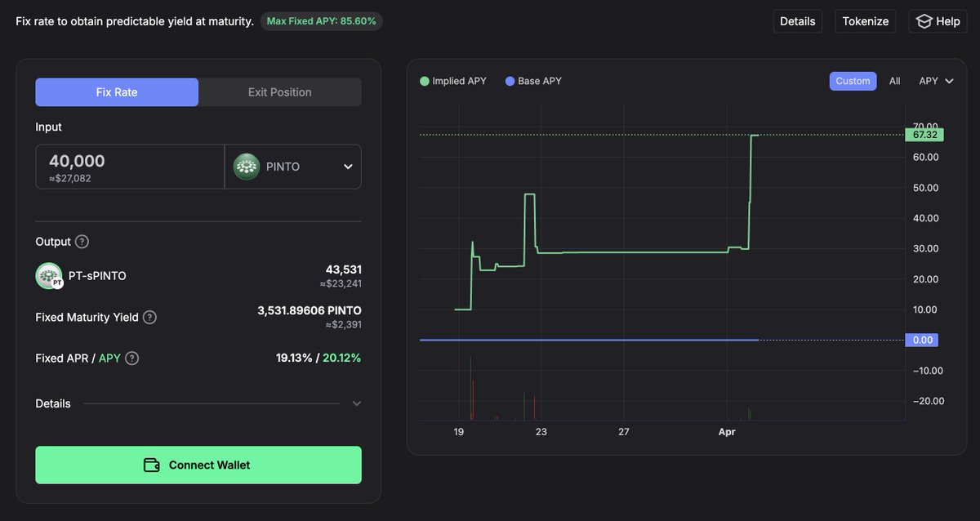The image size is (980, 521).
Task: Click the Max Fixed APY: 85.60% badge
Action: 321,21
